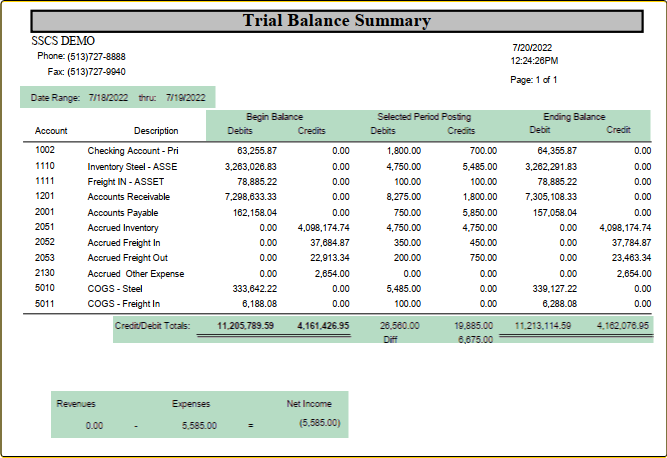This screenshot has width=667, height=458.
Task: Click Accrued Freight Out description
Action: (x=128, y=258)
